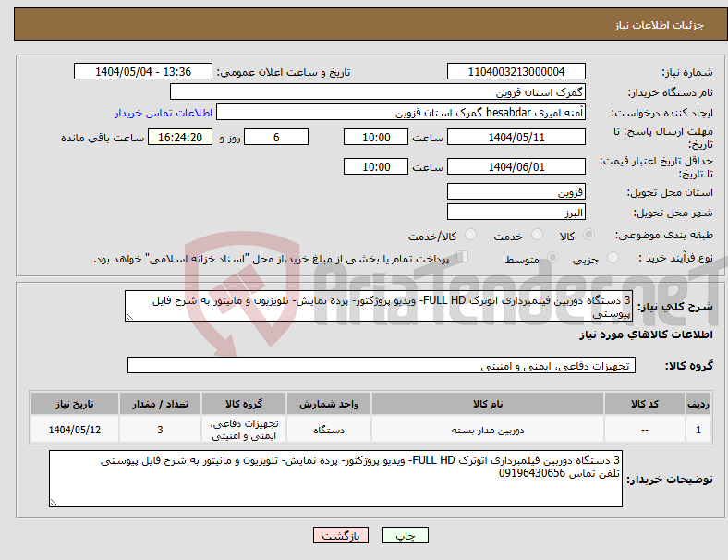Click the جزئیات اطلاعات نیاز page header
Image resolution: width=728 pixels, height=560 pixels.
click(659, 25)
